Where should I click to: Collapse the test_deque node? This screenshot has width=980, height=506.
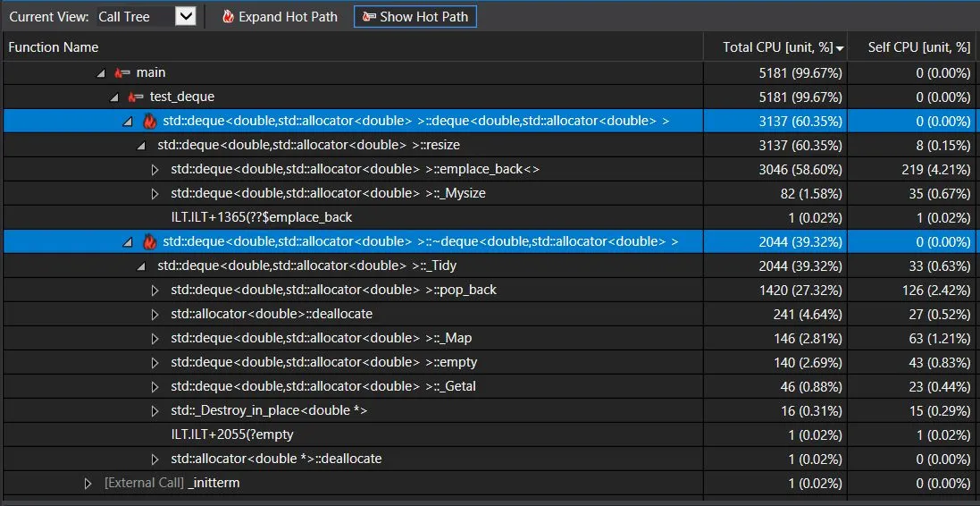coord(114,97)
